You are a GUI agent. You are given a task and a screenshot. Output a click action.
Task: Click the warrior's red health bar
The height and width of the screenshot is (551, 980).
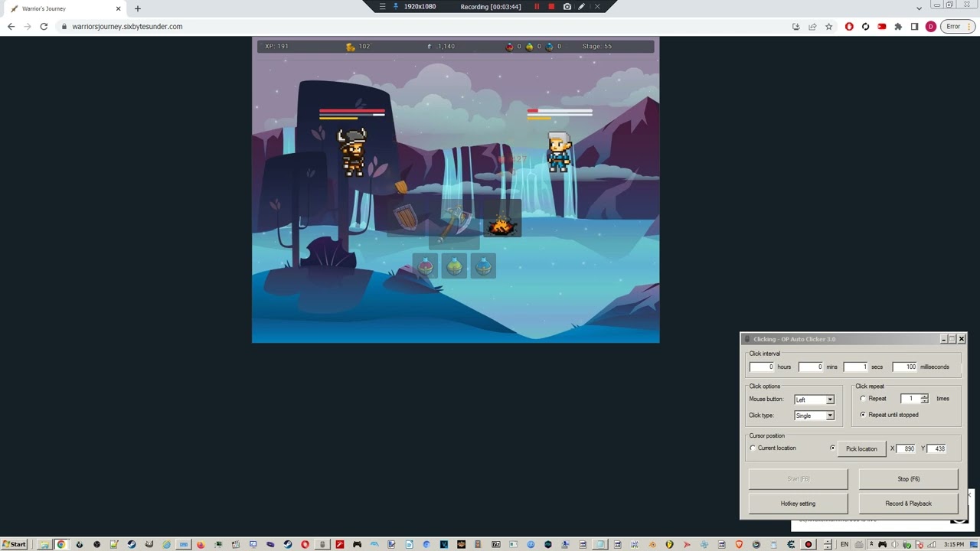tap(352, 111)
